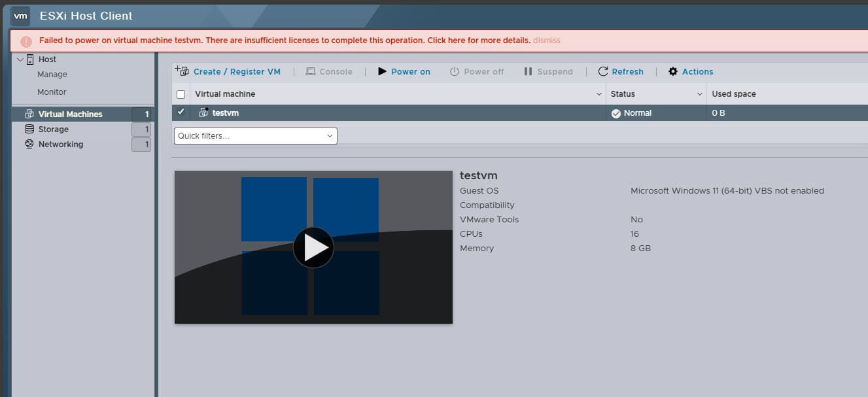Image resolution: width=868 pixels, height=397 pixels.
Task: Toggle the select-all checkbox in table header
Action: pyautogui.click(x=181, y=94)
